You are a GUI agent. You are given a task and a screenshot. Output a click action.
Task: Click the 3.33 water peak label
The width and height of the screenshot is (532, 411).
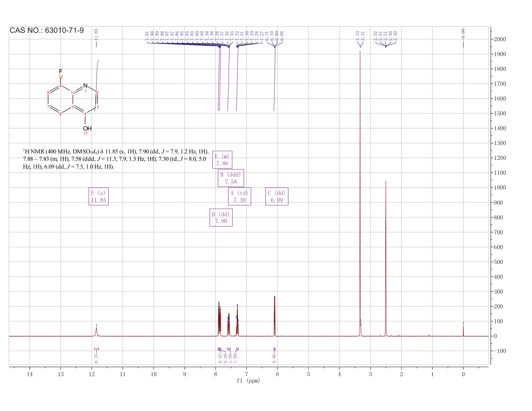coord(358,35)
